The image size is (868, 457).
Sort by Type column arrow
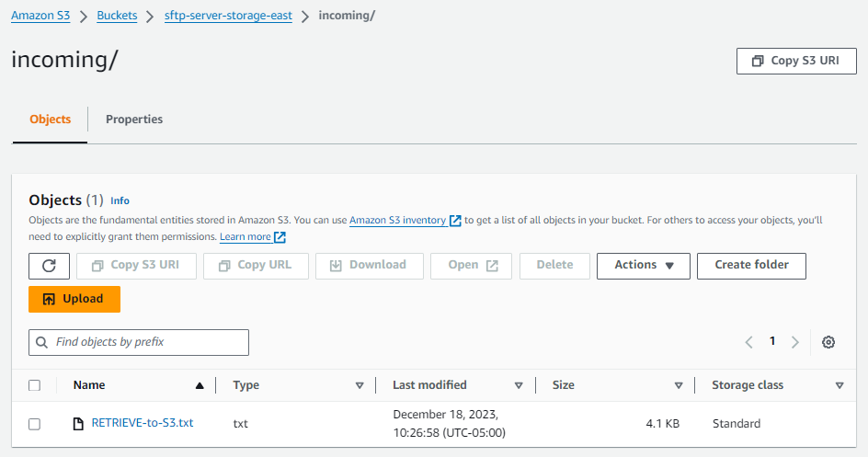tap(360, 386)
